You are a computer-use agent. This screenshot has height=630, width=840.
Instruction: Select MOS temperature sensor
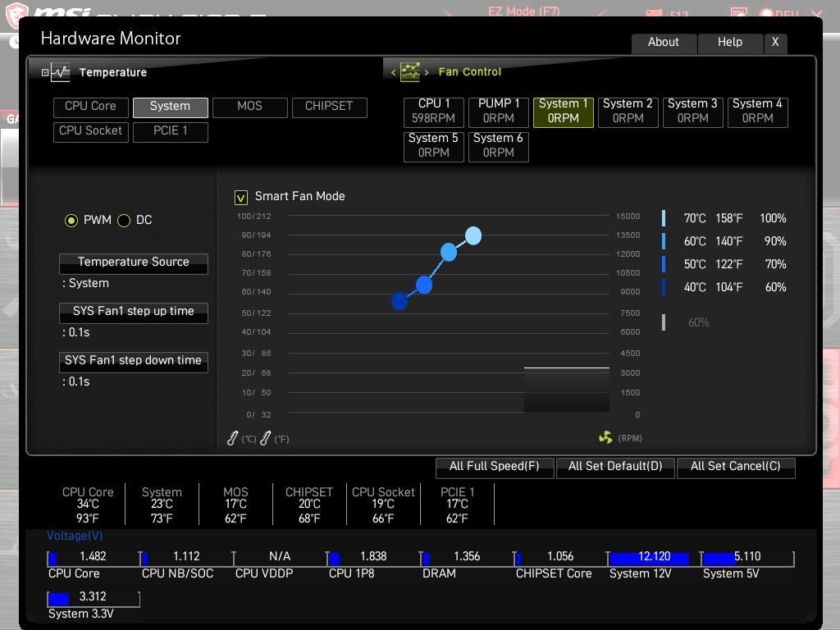(x=249, y=107)
